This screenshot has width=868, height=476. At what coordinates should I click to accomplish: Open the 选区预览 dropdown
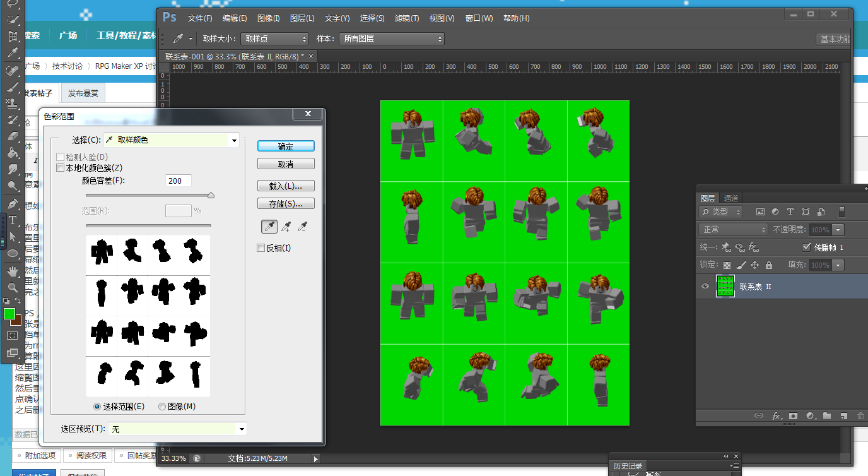click(x=177, y=429)
